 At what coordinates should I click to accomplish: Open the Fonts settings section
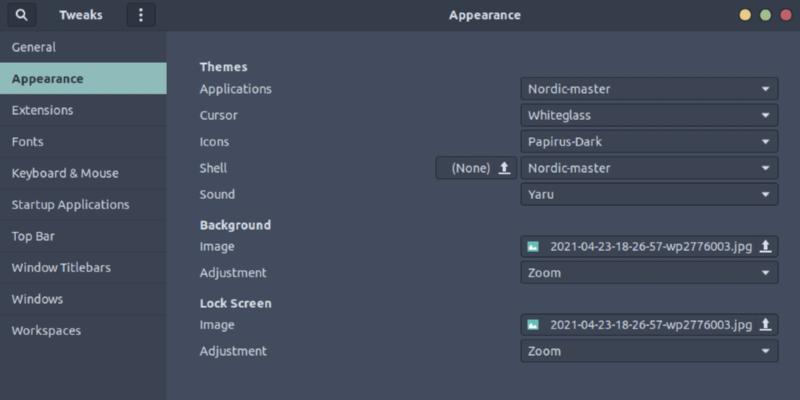pos(28,142)
